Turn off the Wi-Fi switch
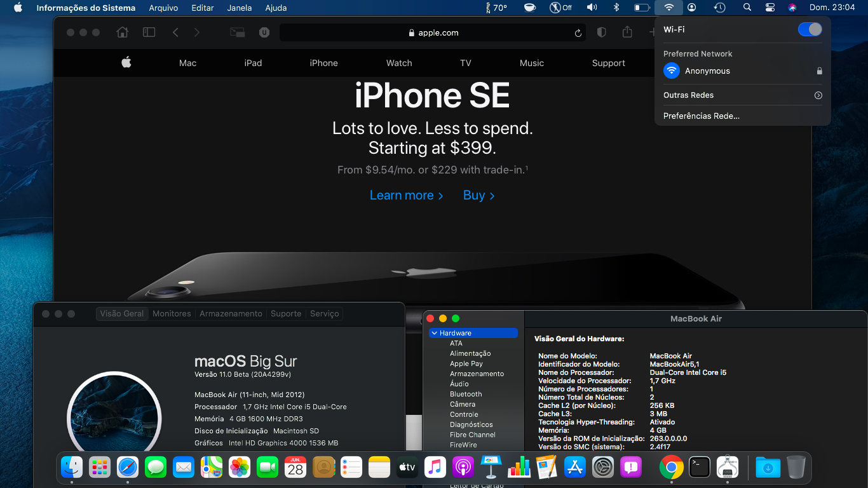The width and height of the screenshot is (868, 488). point(810,29)
